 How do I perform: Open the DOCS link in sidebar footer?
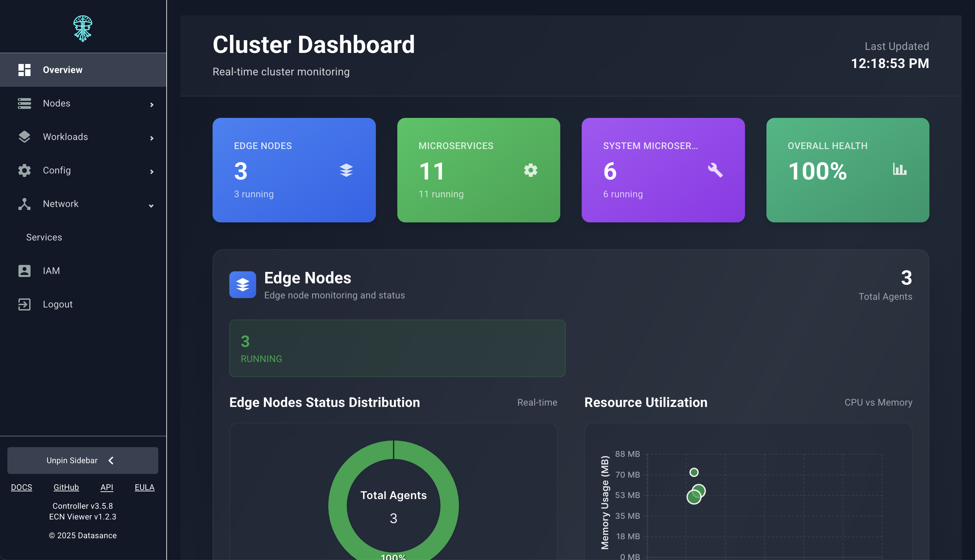pos(21,487)
